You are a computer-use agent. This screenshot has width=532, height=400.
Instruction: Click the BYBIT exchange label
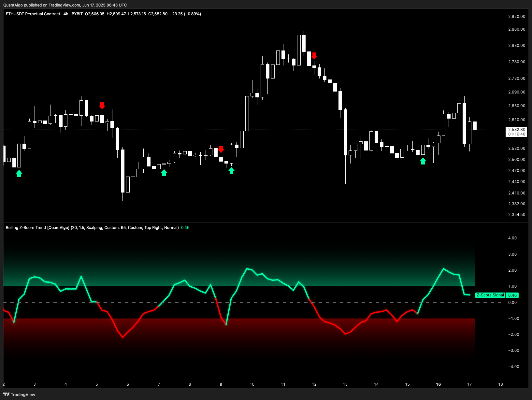pos(77,14)
